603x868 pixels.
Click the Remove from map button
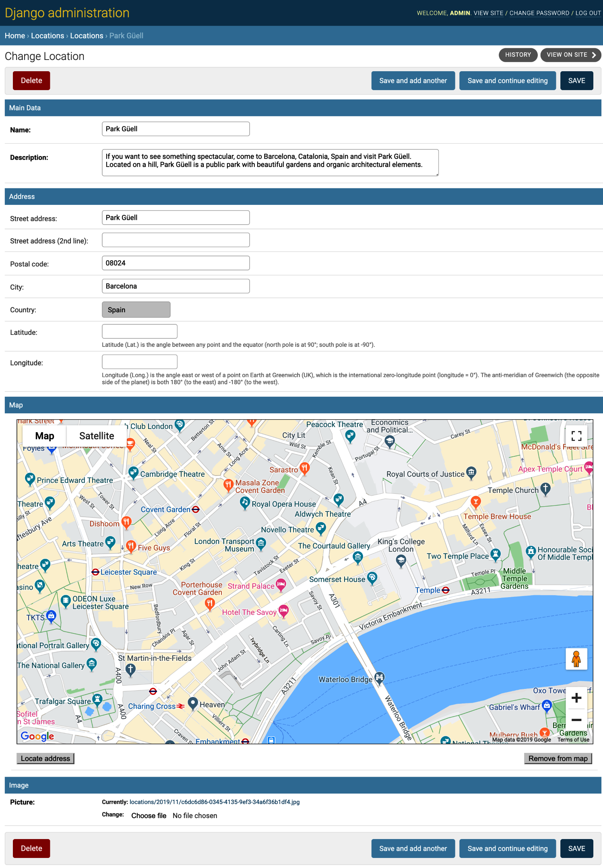click(x=558, y=758)
